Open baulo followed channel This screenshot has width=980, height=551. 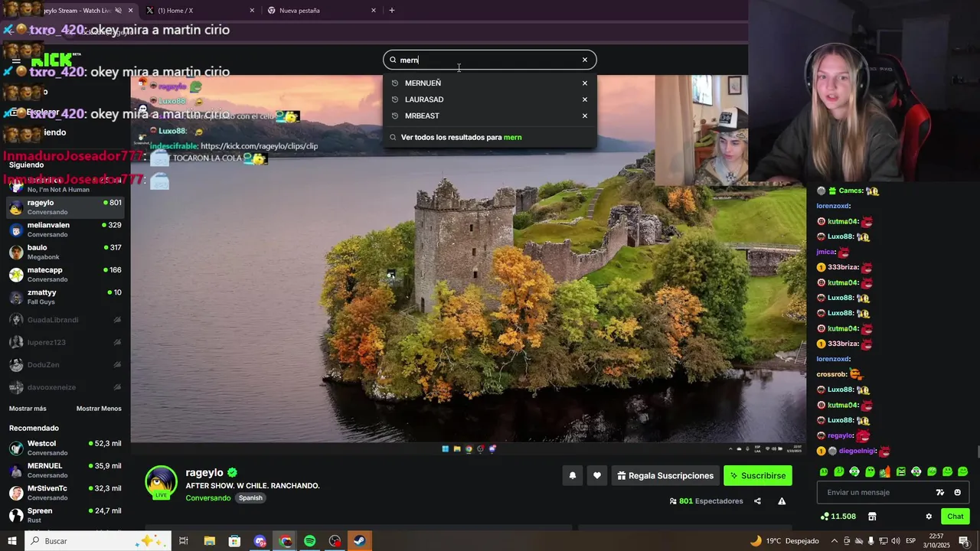coord(65,252)
